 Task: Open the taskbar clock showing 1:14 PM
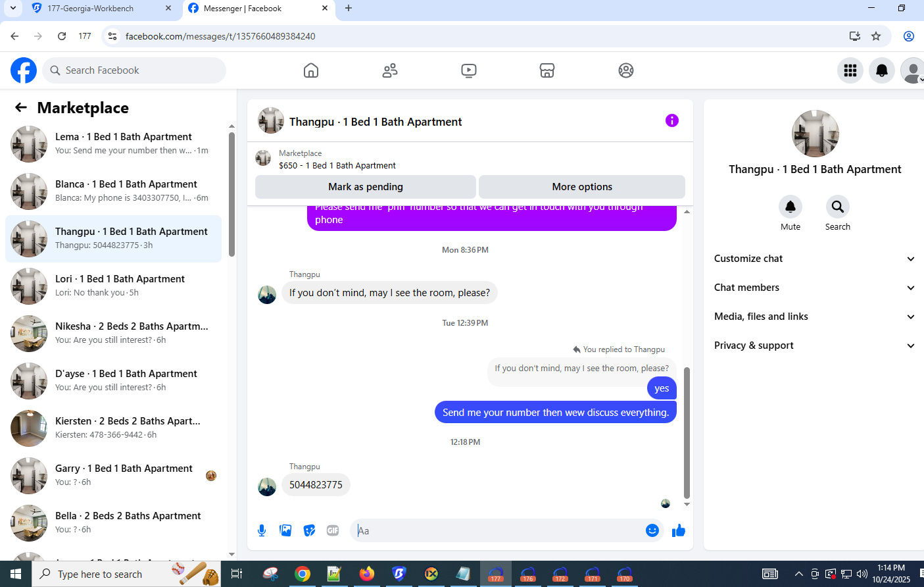point(891,574)
